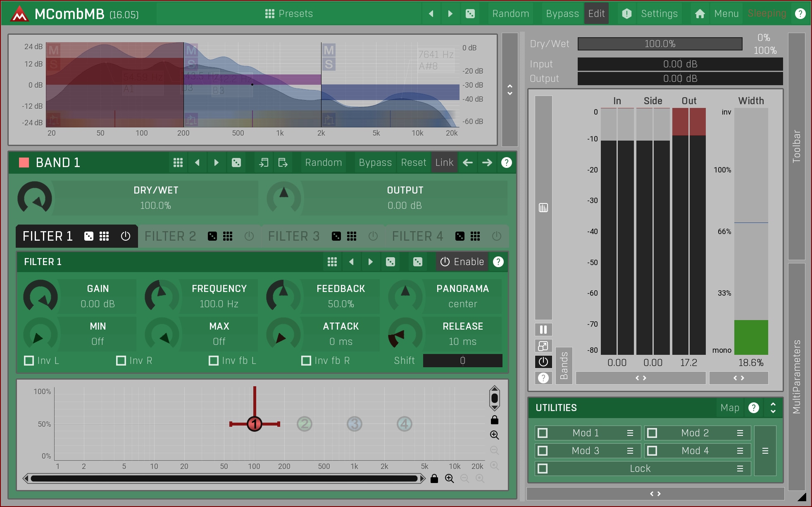Go to previous band left arrow
This screenshot has width=812, height=507.
tap(468, 163)
